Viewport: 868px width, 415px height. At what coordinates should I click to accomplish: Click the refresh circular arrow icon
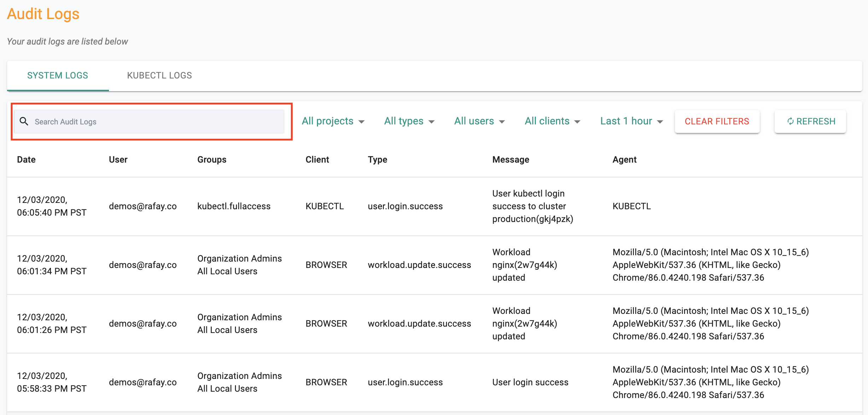[790, 121]
